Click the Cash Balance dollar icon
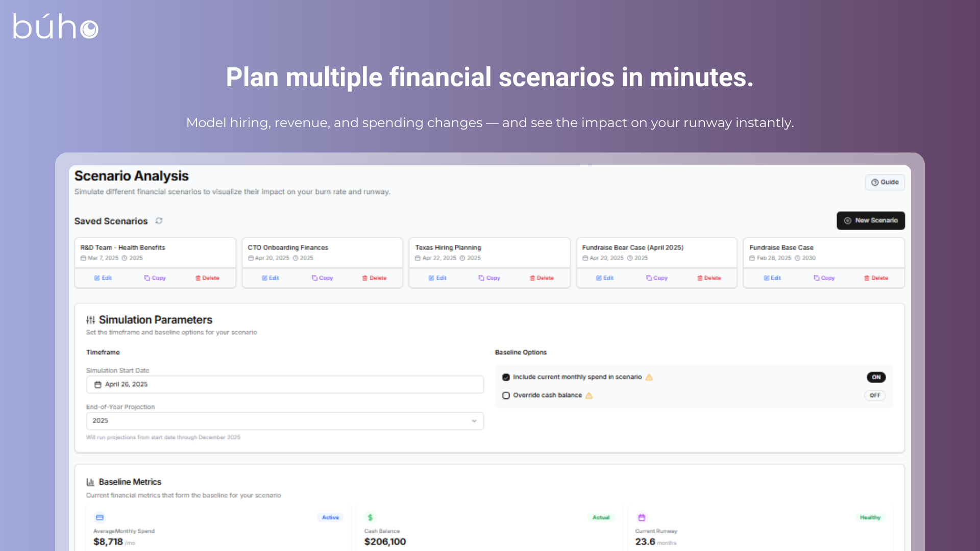This screenshot has width=980, height=551. [370, 517]
